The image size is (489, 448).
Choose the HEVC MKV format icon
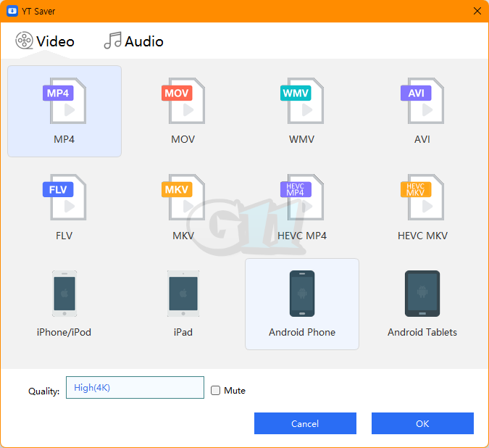click(422, 197)
